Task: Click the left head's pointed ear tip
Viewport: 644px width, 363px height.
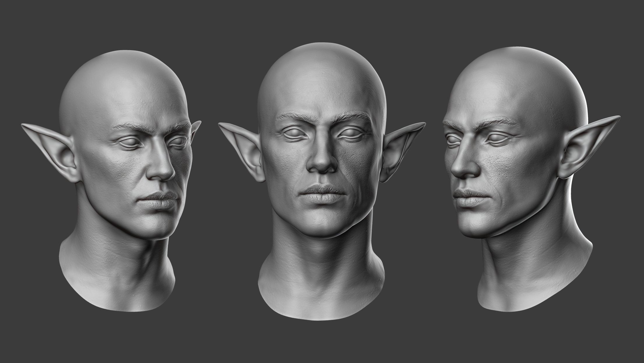Action: [x=25, y=126]
